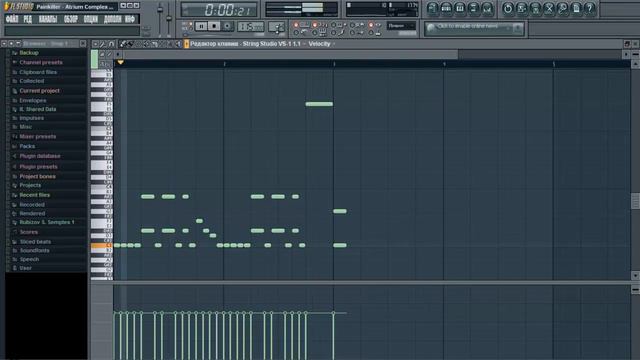The width and height of the screenshot is (640, 360).
Task: Select the Draw pencil tool in piano roll
Action: (x=122, y=44)
